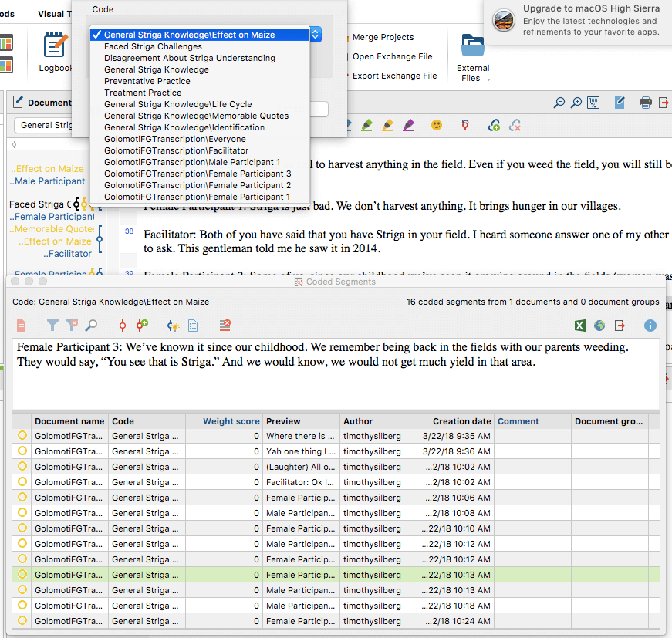Print the document
Image resolution: width=672 pixels, height=638 pixels.
(x=646, y=103)
